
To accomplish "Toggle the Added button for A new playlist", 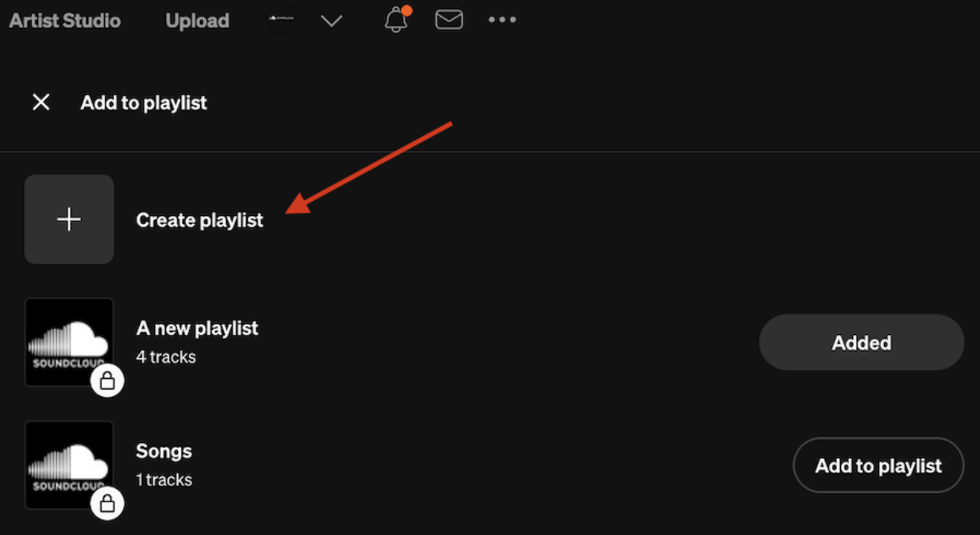I will pos(862,342).
